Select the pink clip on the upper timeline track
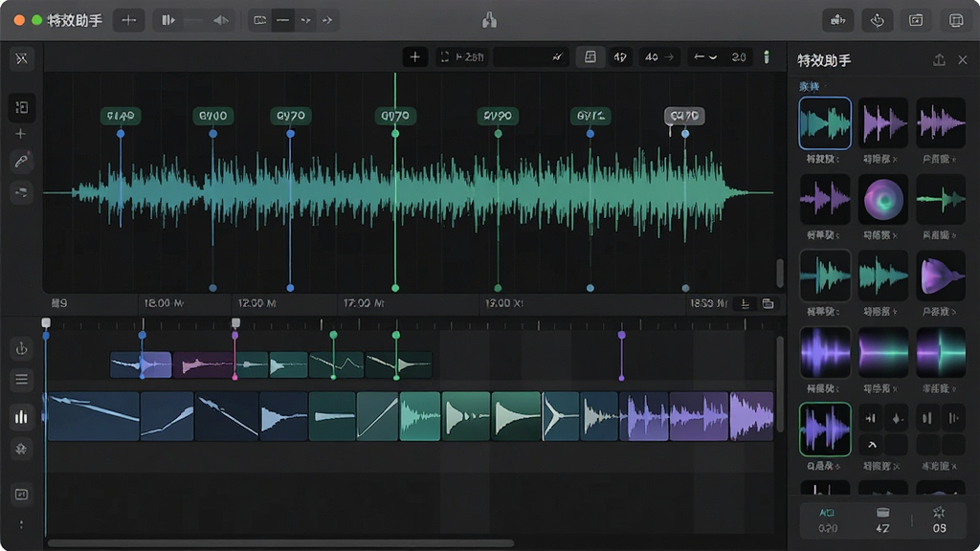The width and height of the screenshot is (980, 551). 204,364
